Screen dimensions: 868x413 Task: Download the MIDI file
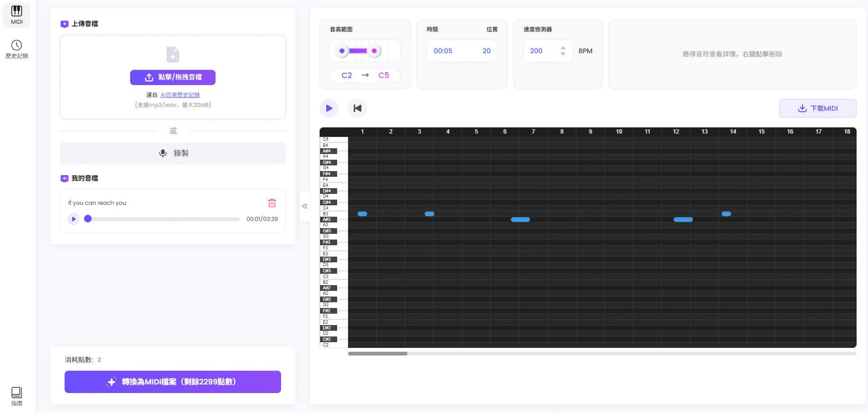pyautogui.click(x=818, y=108)
